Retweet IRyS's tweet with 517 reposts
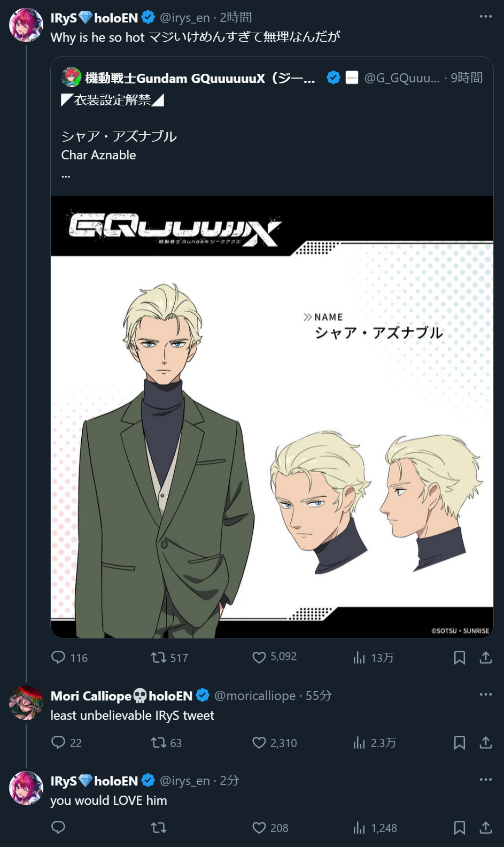 [159, 657]
